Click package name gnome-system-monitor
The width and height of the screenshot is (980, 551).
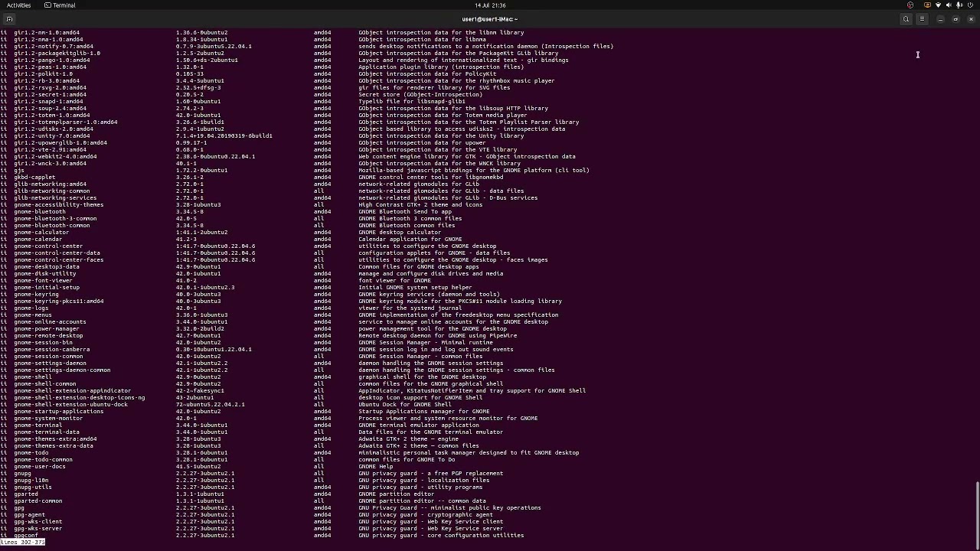tap(48, 419)
